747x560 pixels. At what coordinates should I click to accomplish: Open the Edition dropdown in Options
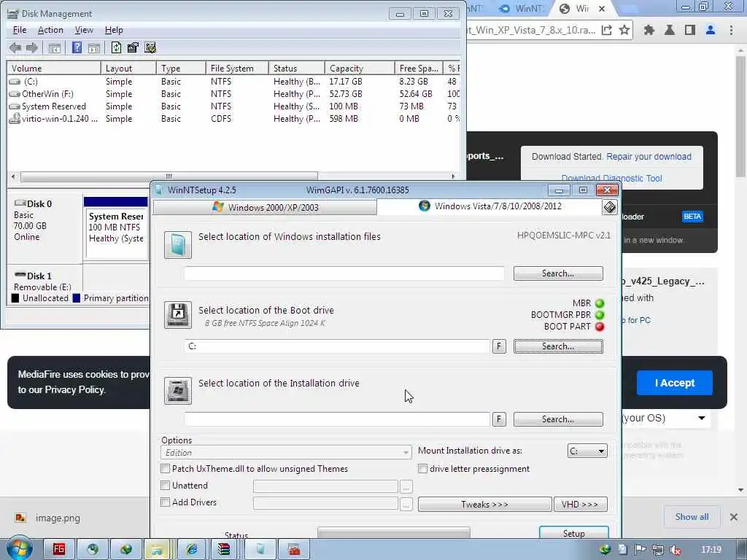[286, 453]
